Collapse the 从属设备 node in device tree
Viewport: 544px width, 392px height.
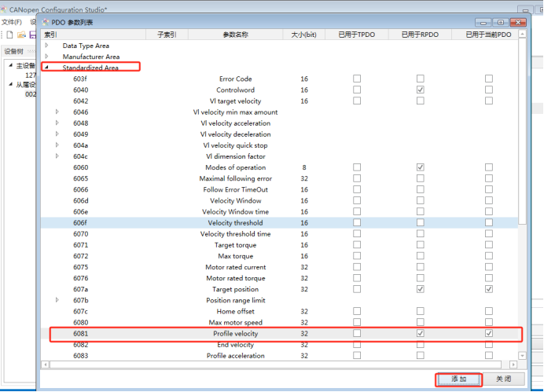coord(10,84)
